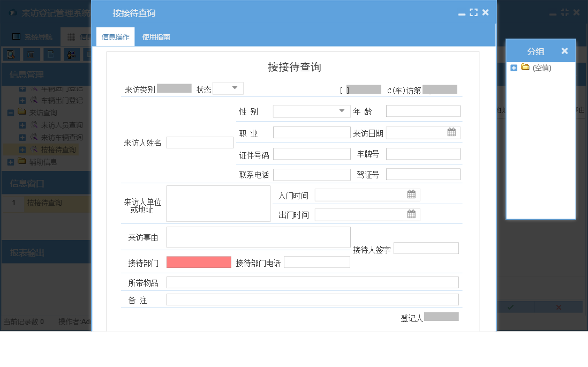Open the calendar picker beside 来访日期
This screenshot has height=367, width=588.
click(x=451, y=131)
